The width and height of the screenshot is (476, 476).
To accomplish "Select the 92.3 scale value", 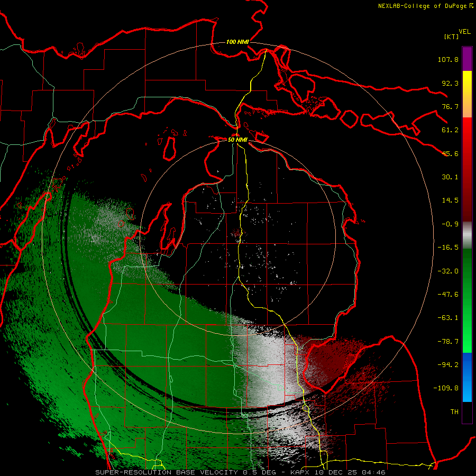I will (450, 83).
